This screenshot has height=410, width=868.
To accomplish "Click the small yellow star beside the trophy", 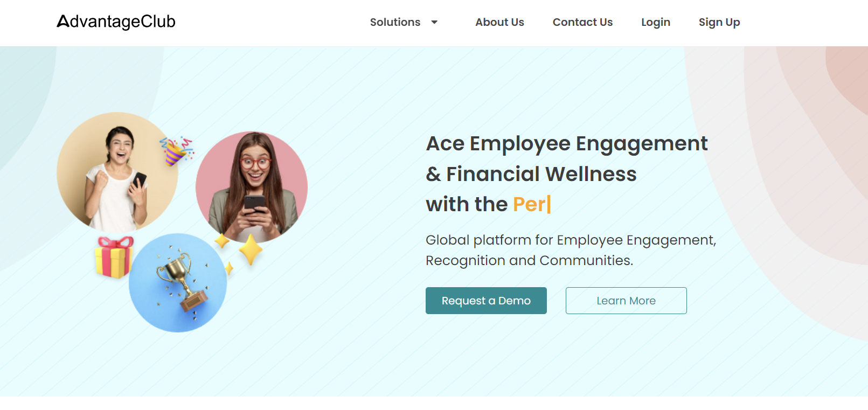I will coord(229,268).
